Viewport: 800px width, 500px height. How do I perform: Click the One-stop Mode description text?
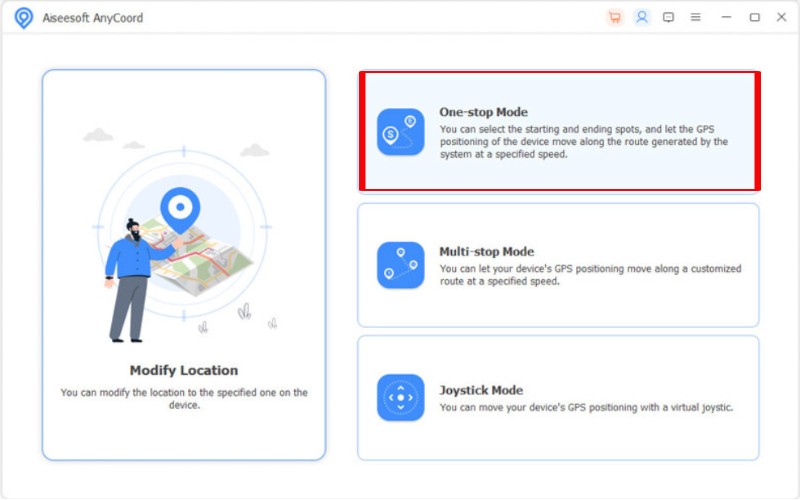coord(584,141)
